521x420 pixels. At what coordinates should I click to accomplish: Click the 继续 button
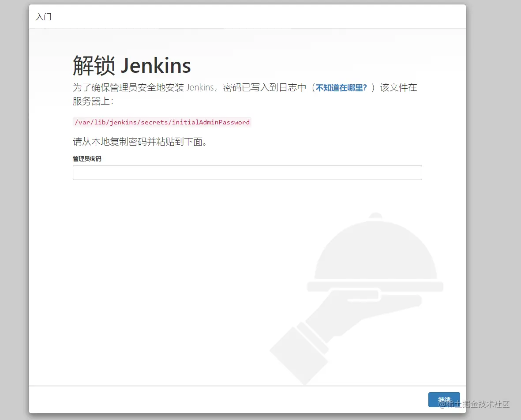[x=444, y=399]
